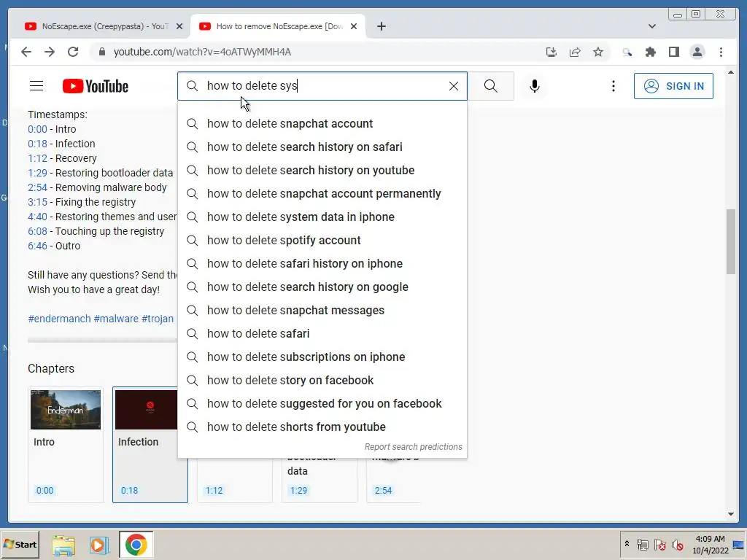Open the Chrome extensions puzzle icon
Viewport: 747px width, 560px height.
pos(650,52)
